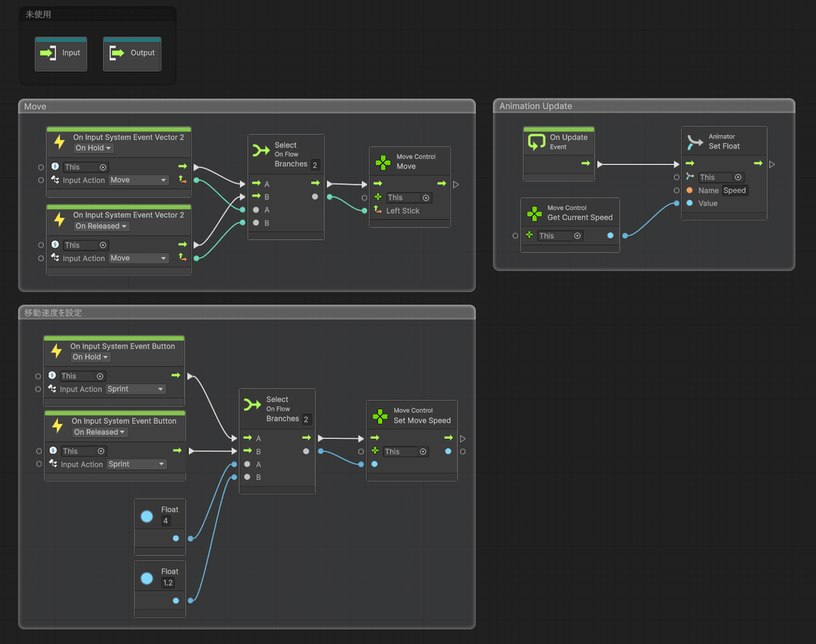The height and width of the screenshot is (644, 816).
Task: Open Input Action Move dropdown in On Released node
Action: point(138,258)
